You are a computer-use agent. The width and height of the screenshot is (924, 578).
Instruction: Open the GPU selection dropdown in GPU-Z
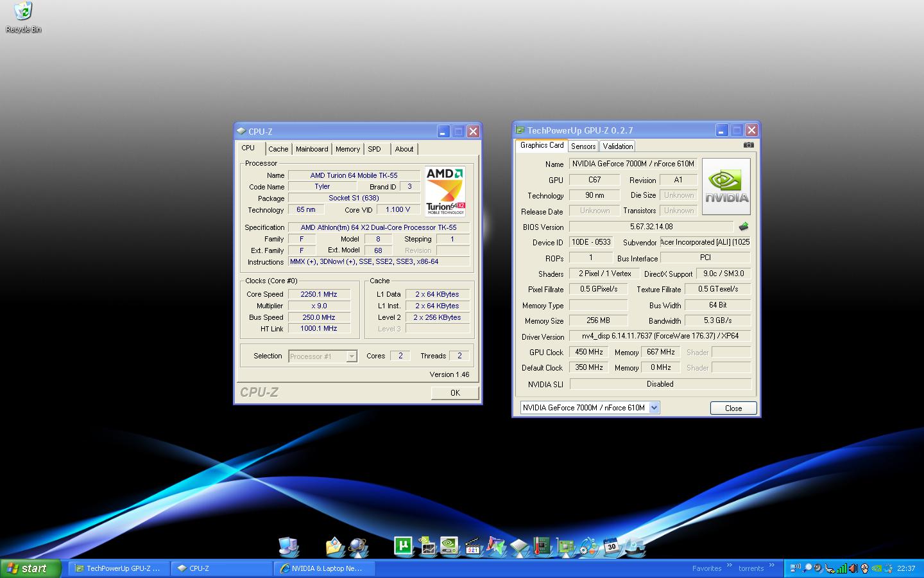click(x=654, y=408)
